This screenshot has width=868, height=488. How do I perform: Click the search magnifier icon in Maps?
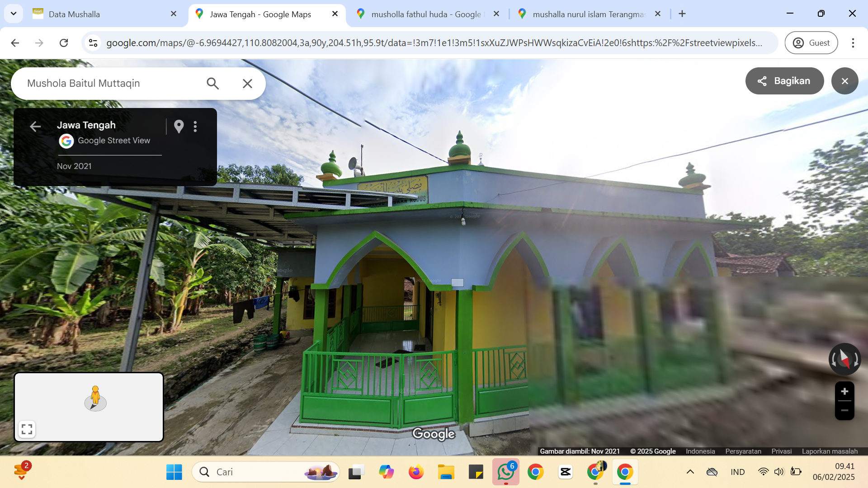pos(213,84)
